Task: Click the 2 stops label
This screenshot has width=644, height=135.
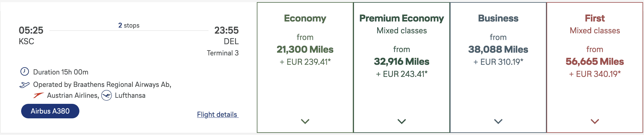Action: pos(129,25)
